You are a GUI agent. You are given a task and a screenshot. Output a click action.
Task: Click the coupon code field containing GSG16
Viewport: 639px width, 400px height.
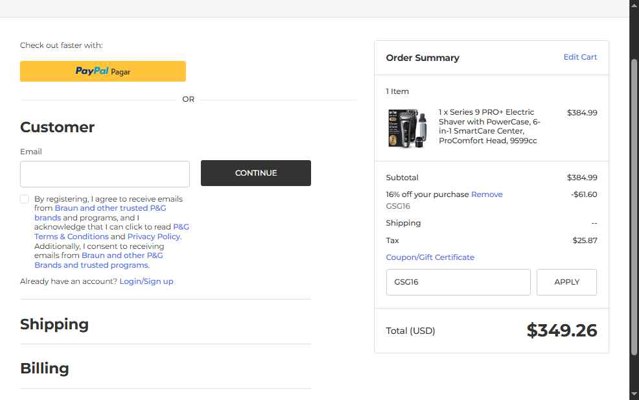point(458,282)
